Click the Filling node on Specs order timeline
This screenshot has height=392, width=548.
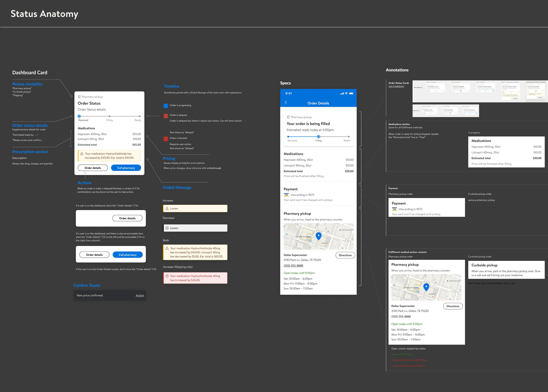tap(318, 137)
